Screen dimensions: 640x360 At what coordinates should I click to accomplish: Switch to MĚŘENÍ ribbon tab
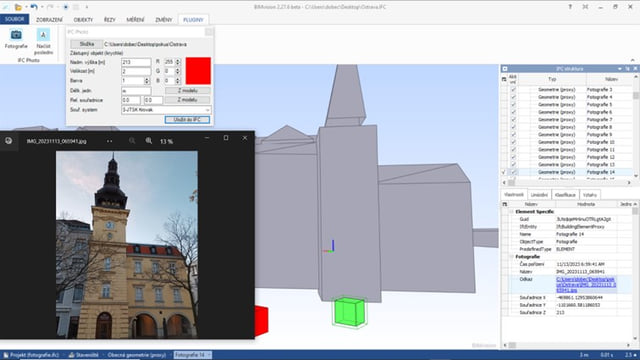(135, 20)
